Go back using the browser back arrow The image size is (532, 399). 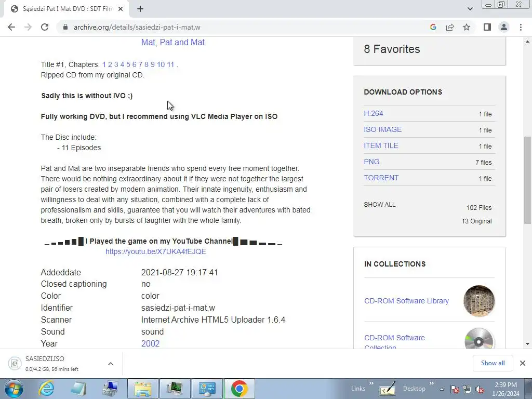(11, 27)
